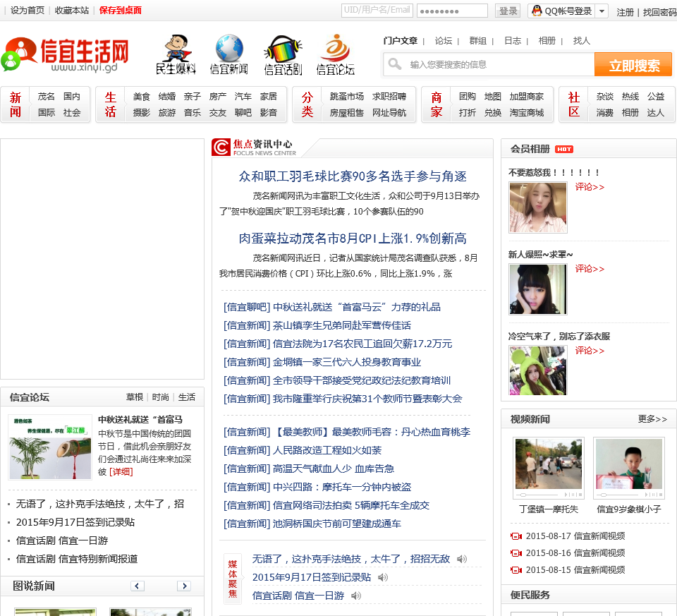The image size is (677, 616).
Task: Expand the QQ帐号登录 dropdown arrow
Action: (x=602, y=11)
